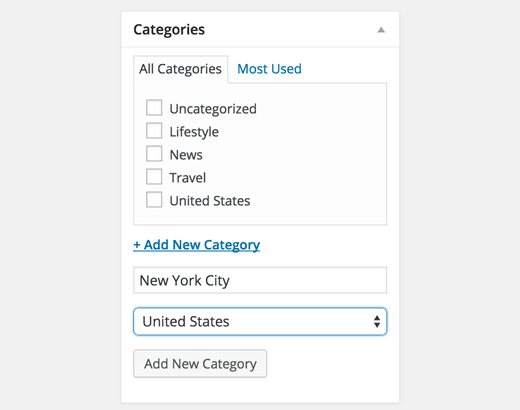Open the parent category dropdown showing United States

(260, 321)
